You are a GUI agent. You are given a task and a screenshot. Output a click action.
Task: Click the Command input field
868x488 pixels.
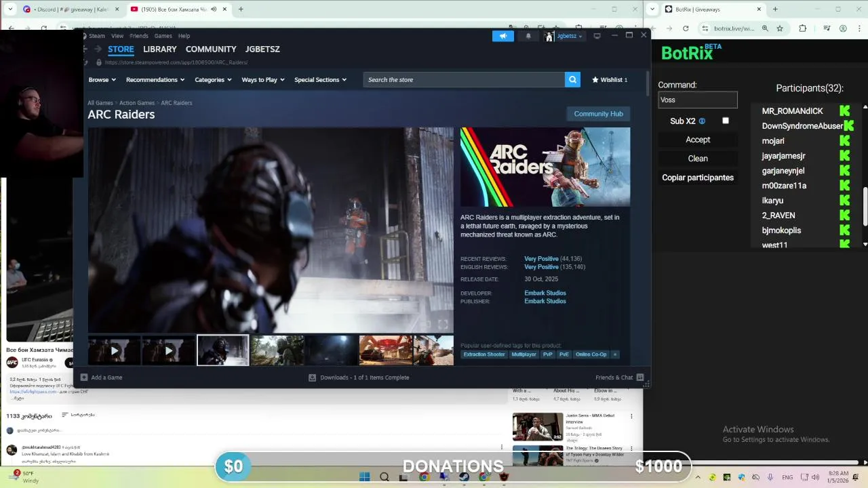tap(698, 100)
